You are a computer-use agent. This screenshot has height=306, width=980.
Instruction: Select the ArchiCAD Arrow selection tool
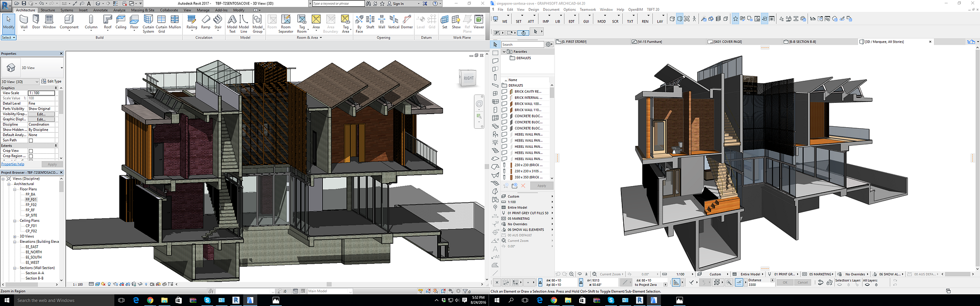495,45
